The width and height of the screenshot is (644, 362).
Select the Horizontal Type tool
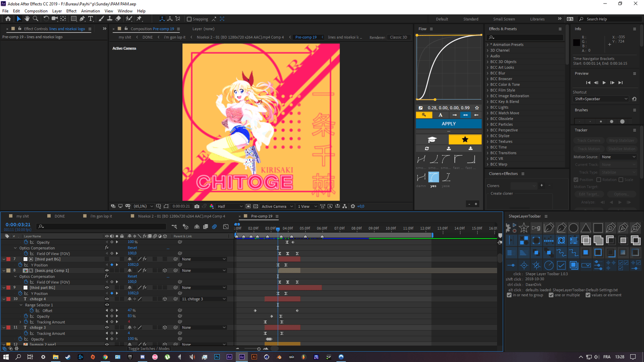click(91, 19)
